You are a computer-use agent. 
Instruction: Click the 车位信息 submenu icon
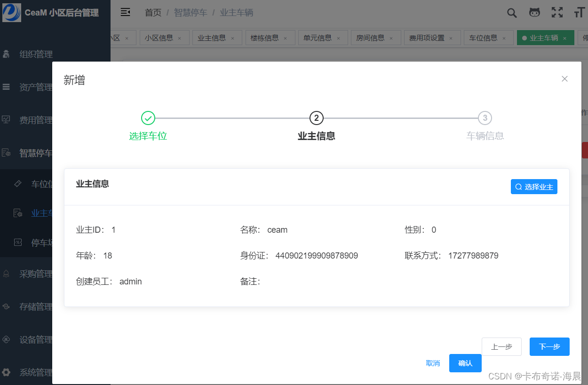pyautogui.click(x=18, y=184)
